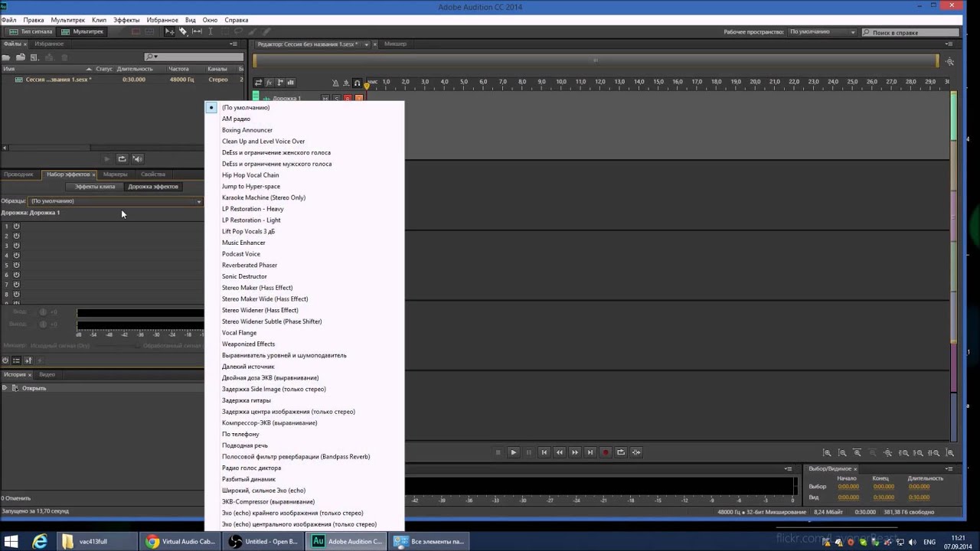Choose 'Разбитый динамик' preset from the list

coord(249,479)
